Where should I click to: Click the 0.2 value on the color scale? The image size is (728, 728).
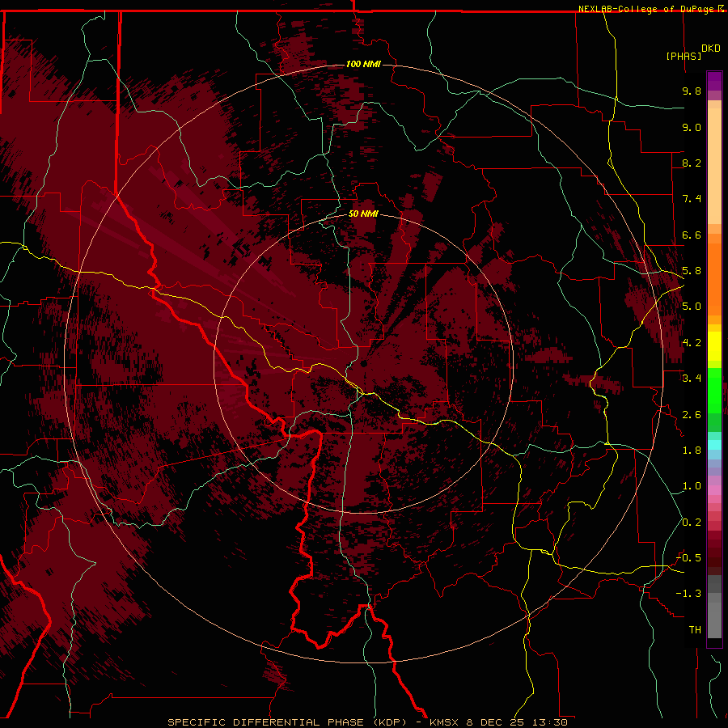click(692, 523)
